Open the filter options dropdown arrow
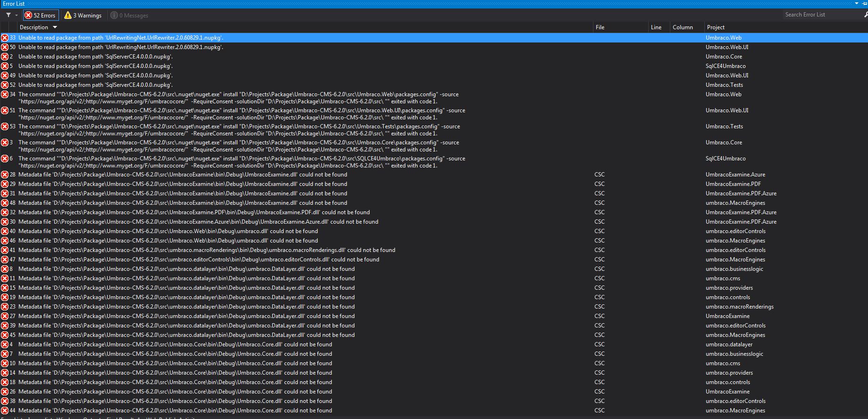Screen dimensions: 868x419 pyautogui.click(x=17, y=15)
